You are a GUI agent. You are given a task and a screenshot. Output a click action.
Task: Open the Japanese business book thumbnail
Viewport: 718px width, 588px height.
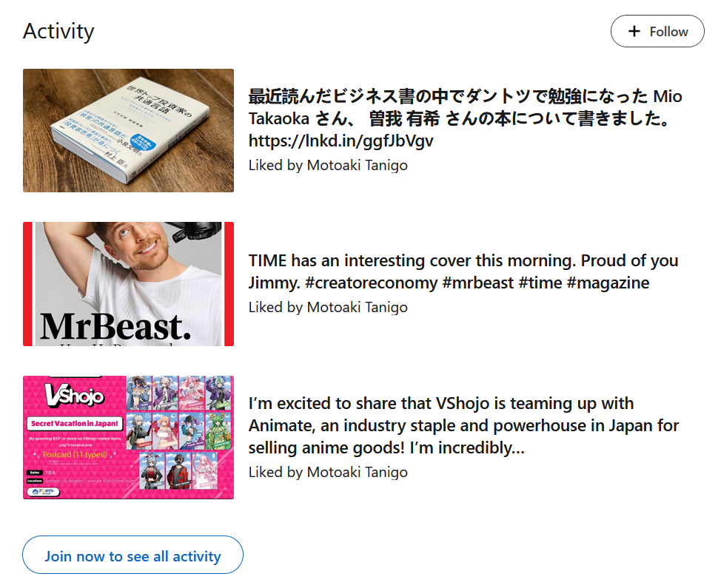[128, 130]
